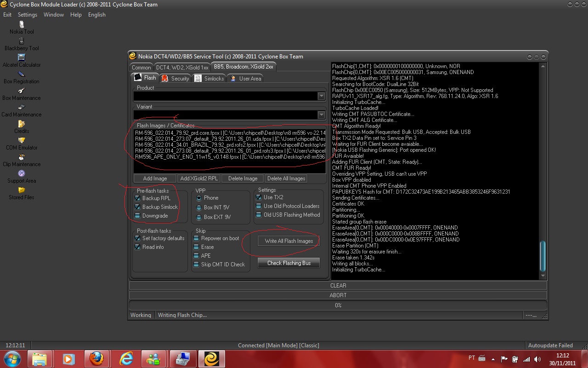Show hidden system tray icons
Screen dimensions: 588x368
click(494, 359)
